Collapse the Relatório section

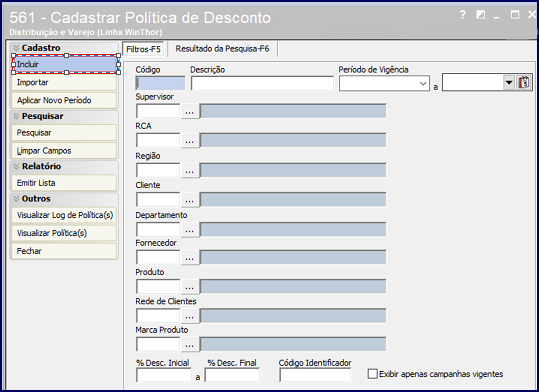click(x=16, y=166)
